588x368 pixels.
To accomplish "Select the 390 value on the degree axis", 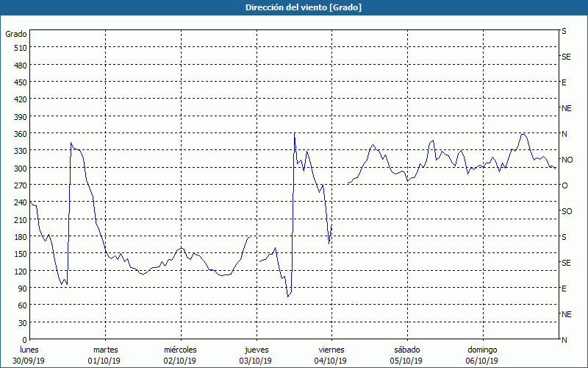I will (x=21, y=117).
